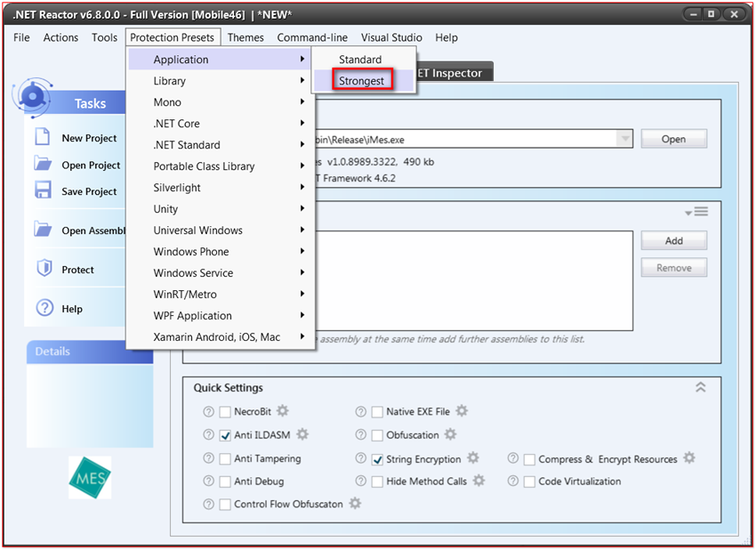Image resolution: width=756 pixels, height=550 pixels.
Task: Enable the Anti Tampering checkbox
Action: 225,459
